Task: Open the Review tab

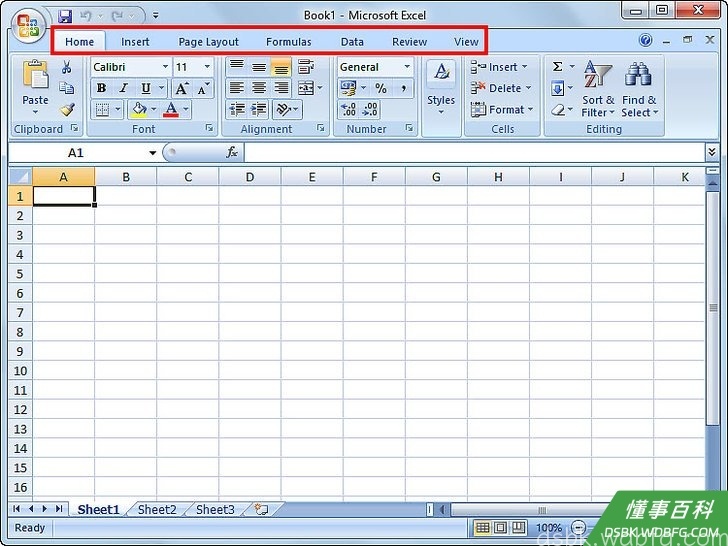Action: tap(409, 42)
